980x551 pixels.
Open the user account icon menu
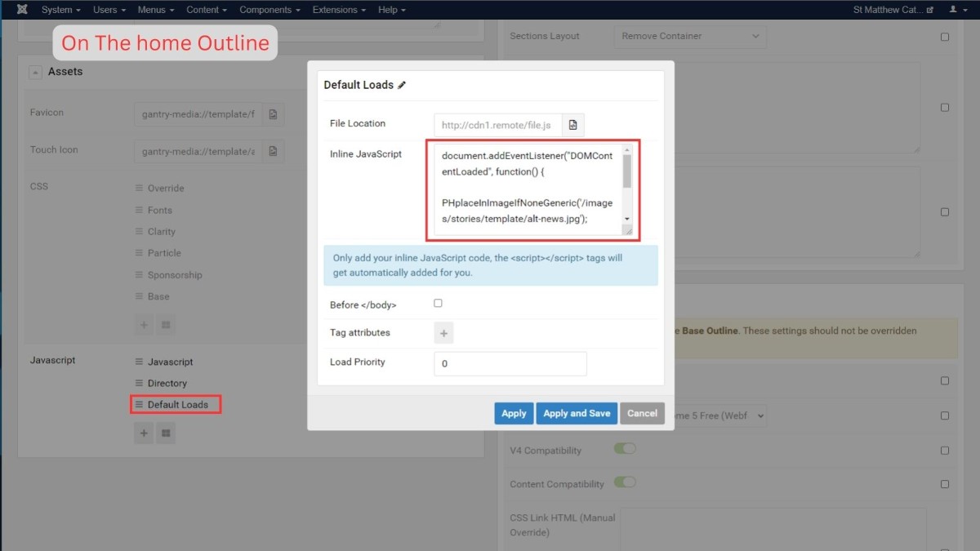click(955, 10)
